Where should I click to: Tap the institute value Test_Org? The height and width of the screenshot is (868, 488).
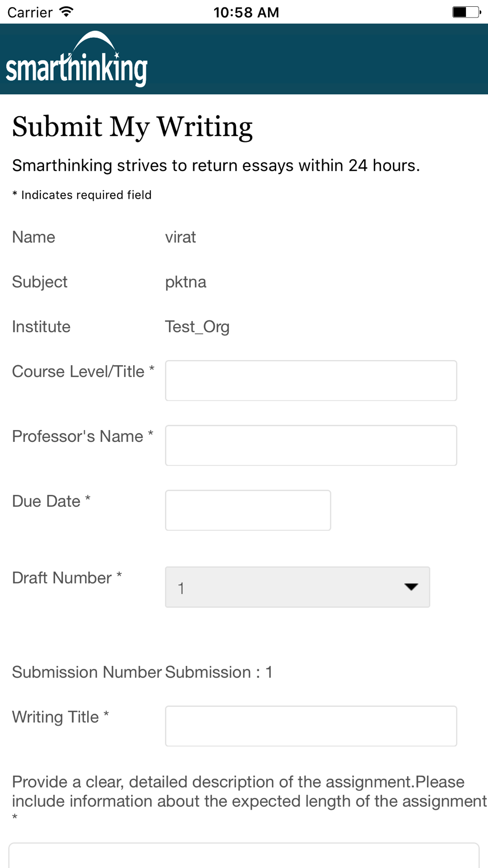(x=197, y=327)
